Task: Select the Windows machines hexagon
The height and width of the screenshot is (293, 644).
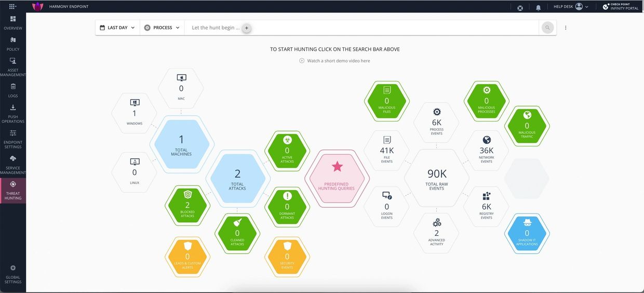Action: point(135,114)
